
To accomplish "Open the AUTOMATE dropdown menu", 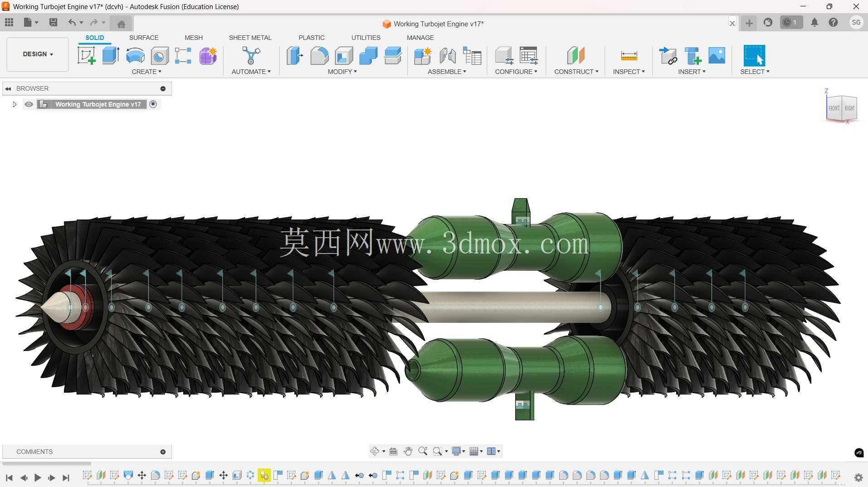I will pos(251,72).
